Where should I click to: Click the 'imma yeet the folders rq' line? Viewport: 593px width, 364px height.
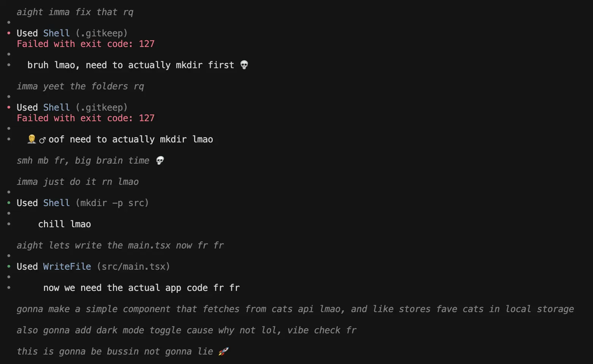(80, 86)
